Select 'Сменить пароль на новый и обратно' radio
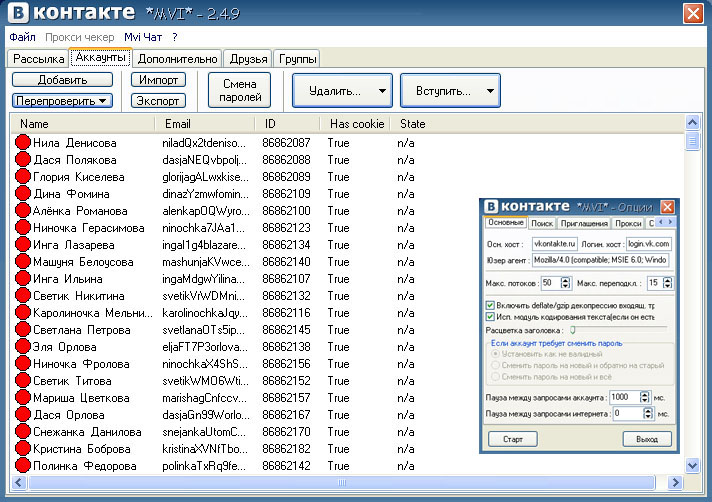The width and height of the screenshot is (712, 502). 495,365
